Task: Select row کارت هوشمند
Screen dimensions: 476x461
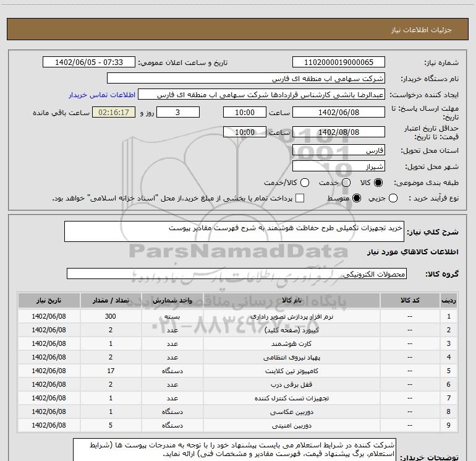Action: click(x=238, y=343)
